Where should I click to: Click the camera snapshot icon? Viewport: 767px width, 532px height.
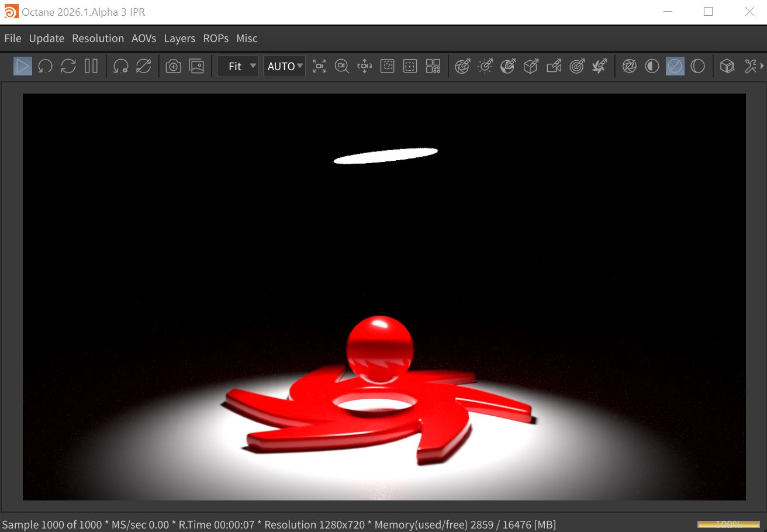click(x=173, y=66)
